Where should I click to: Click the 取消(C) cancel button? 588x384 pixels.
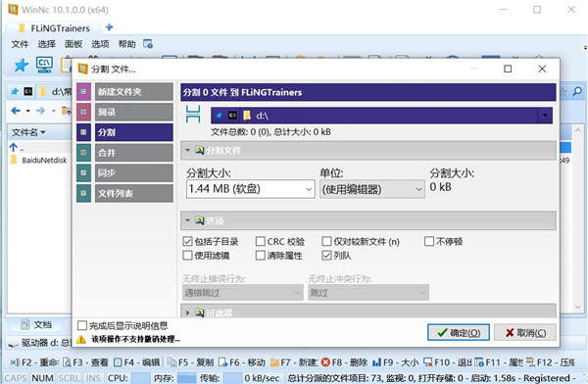coord(525,333)
